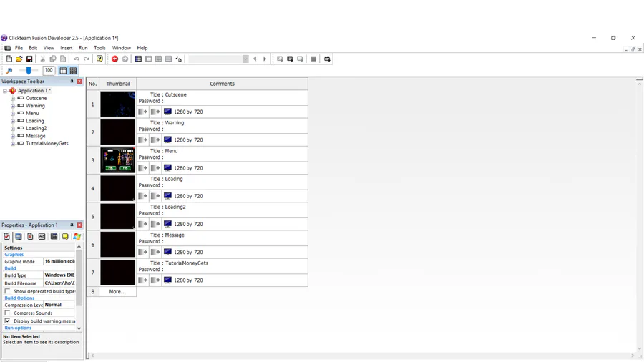The height and width of the screenshot is (362, 644).
Task: Click the Storyboard Editor toolbar icon
Action: tap(138, 59)
